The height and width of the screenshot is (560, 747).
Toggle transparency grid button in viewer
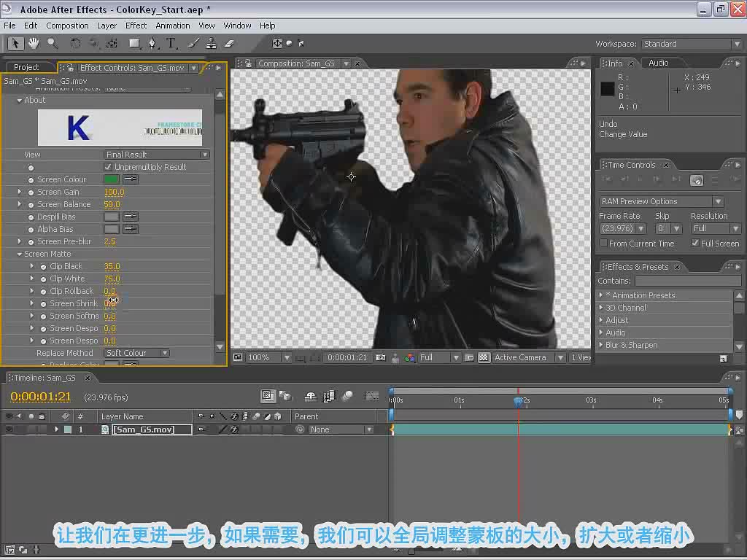(x=483, y=357)
